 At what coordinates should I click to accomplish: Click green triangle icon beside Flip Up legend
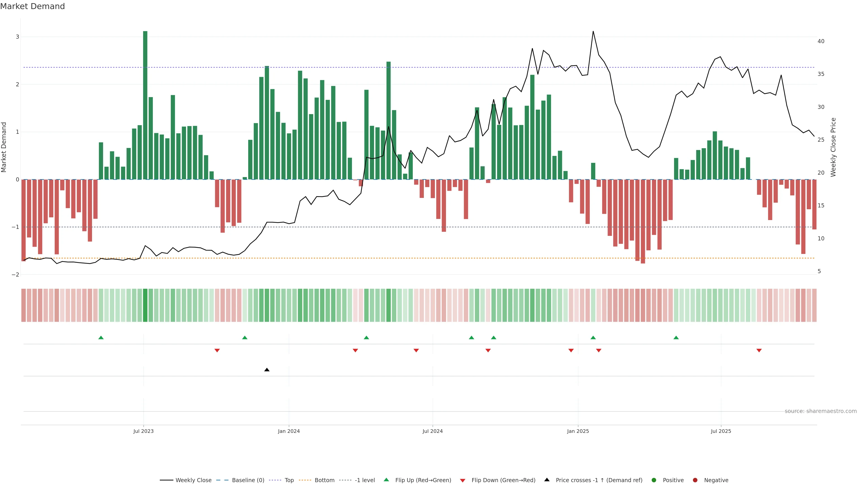[387, 480]
